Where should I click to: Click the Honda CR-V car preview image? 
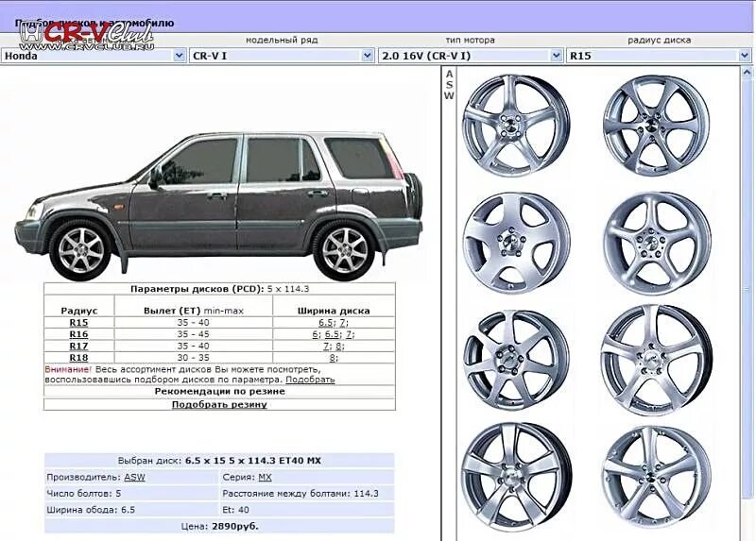218,206
